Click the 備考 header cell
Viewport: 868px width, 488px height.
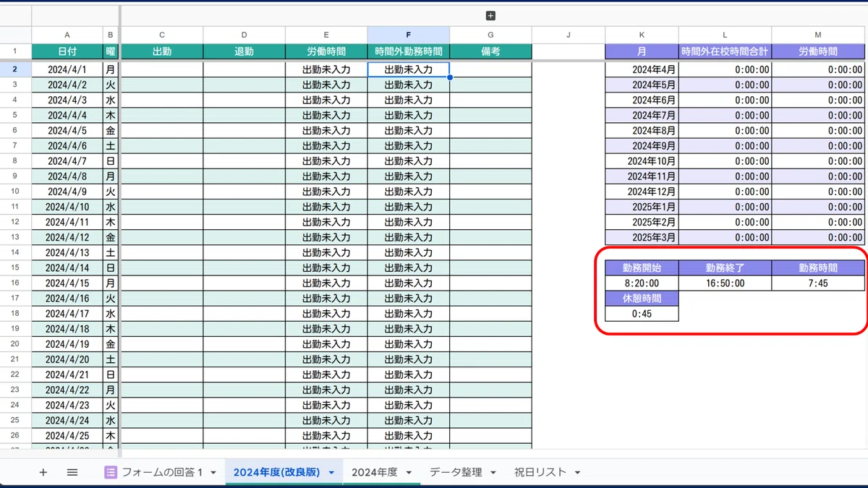click(490, 52)
